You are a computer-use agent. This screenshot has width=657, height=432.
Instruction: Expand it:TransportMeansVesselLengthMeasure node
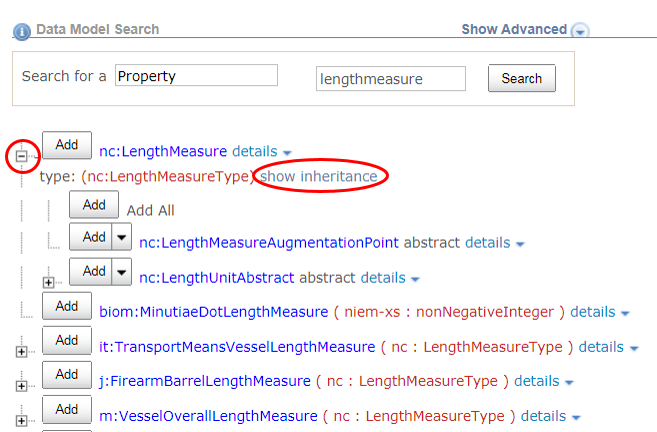coord(21,352)
